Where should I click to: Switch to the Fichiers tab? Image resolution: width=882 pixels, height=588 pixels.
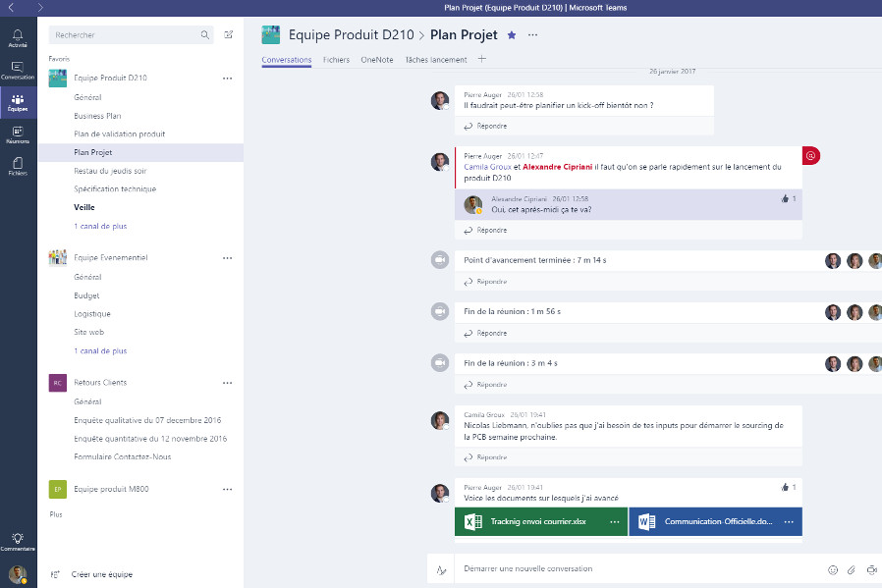[336, 60]
